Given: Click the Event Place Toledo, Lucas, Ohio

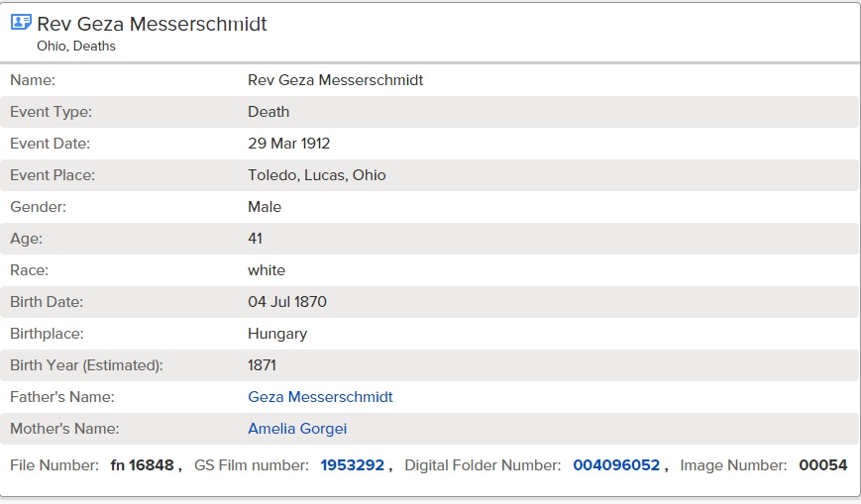Looking at the screenshot, I should tap(317, 175).
